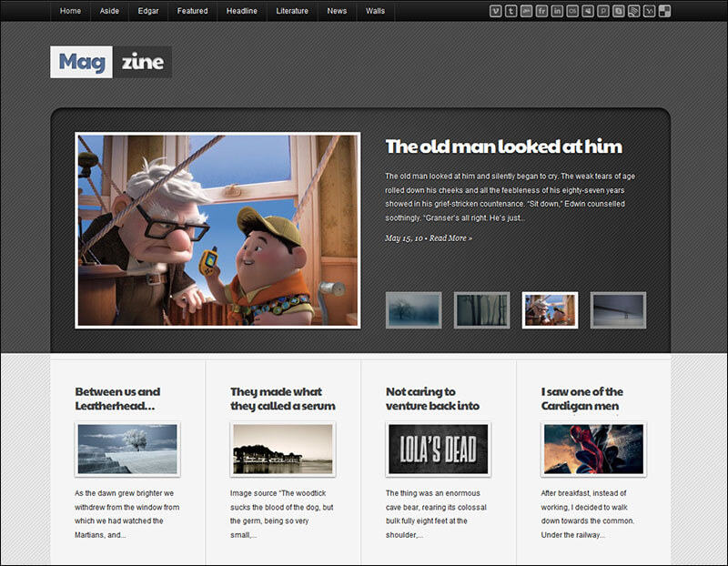Go to the Home menu item

click(70, 11)
